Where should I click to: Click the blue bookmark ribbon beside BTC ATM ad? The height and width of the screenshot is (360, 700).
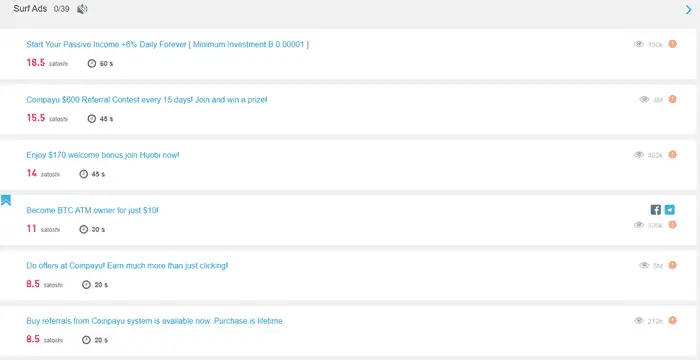tap(6, 200)
